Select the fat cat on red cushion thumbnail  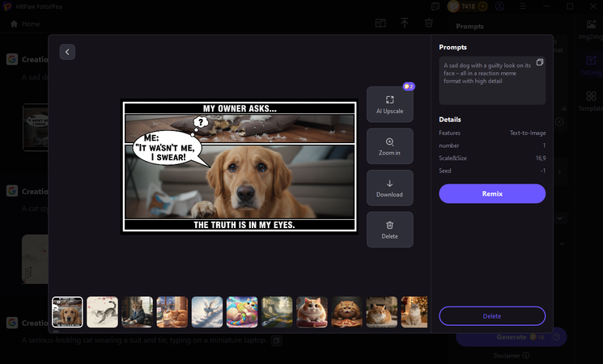click(312, 311)
